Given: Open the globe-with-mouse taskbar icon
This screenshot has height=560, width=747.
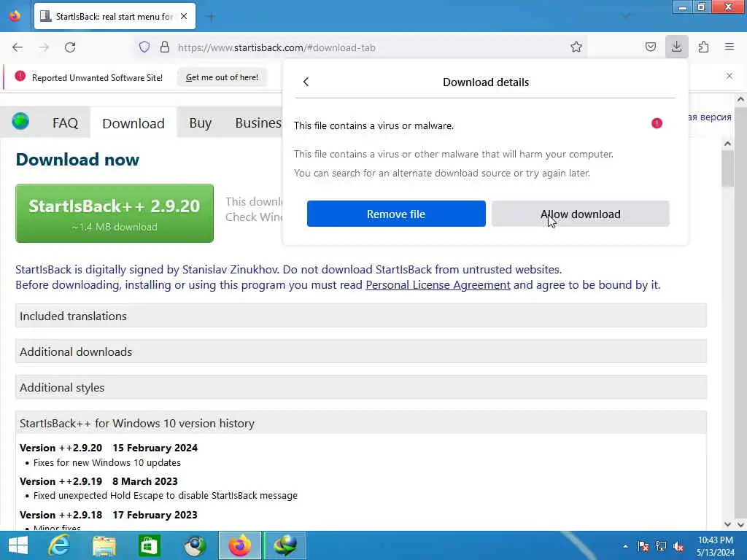Looking at the screenshot, I should [195, 545].
